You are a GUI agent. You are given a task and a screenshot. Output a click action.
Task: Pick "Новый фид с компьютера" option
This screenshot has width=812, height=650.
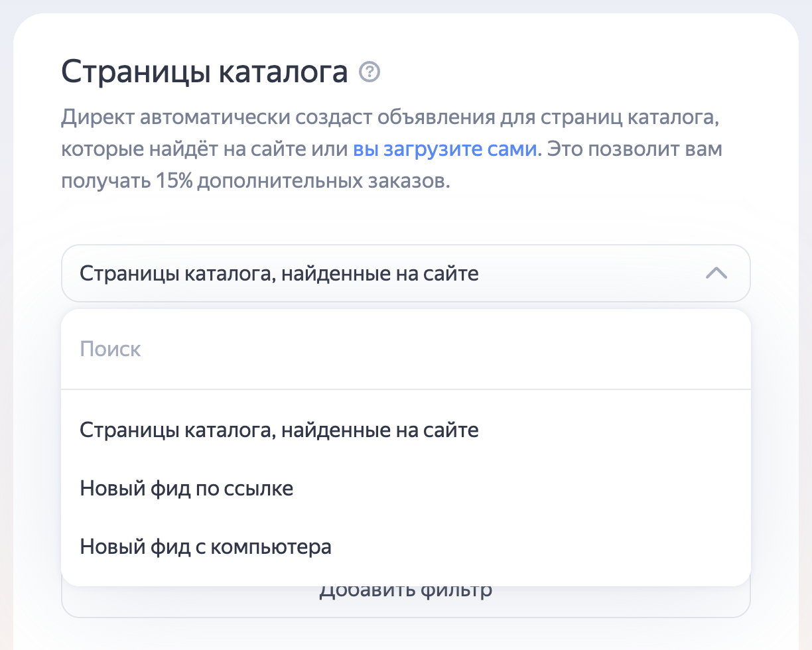(x=206, y=547)
